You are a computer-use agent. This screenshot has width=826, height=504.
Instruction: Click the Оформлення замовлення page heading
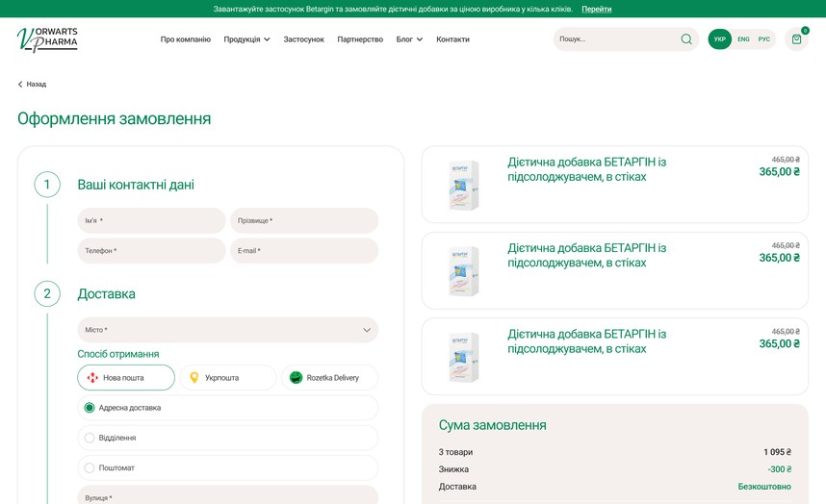point(114,118)
